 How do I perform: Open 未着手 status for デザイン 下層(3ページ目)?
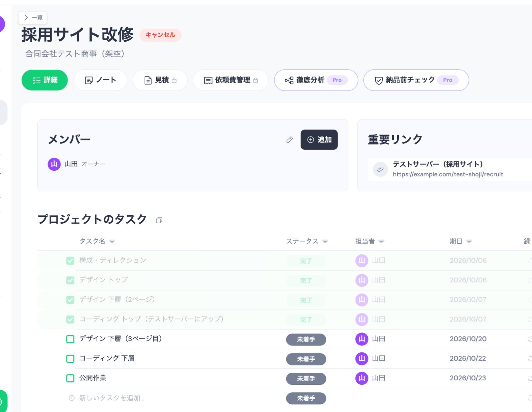pyautogui.click(x=306, y=339)
